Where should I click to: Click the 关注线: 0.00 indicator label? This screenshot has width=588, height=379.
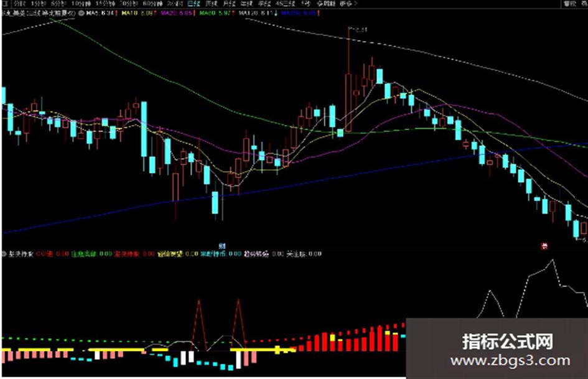(x=304, y=254)
